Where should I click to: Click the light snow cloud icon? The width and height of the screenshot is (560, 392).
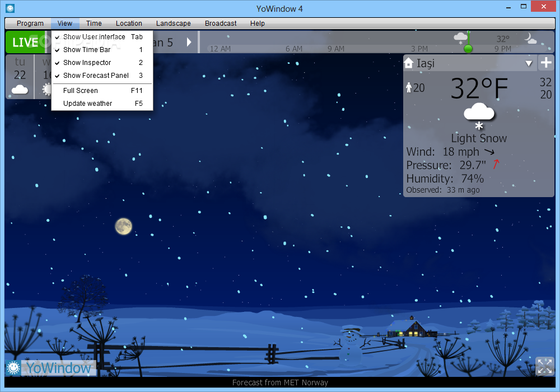(x=479, y=116)
